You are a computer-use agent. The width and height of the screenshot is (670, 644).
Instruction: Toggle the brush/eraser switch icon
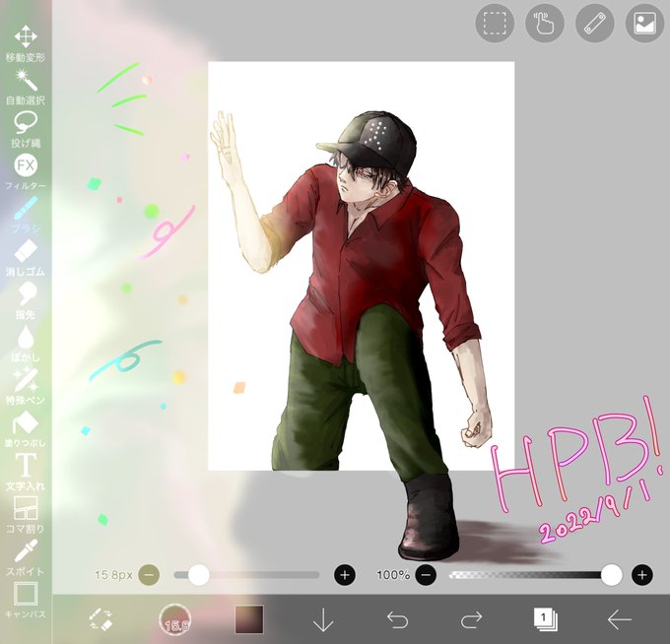point(100,619)
